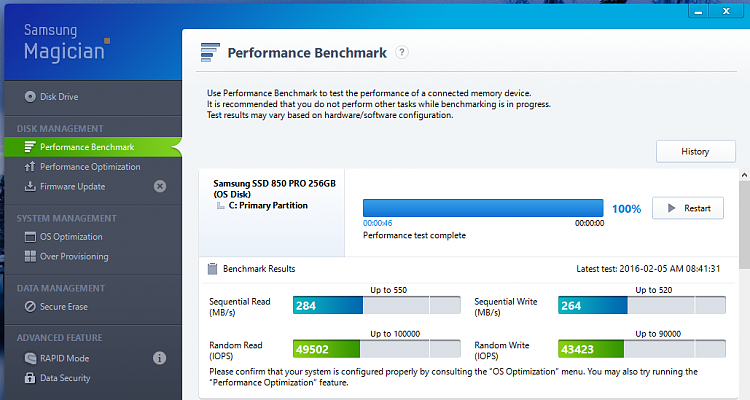Open Disk Drive label in sidebar
This screenshot has height=400, width=750.
[x=59, y=97]
